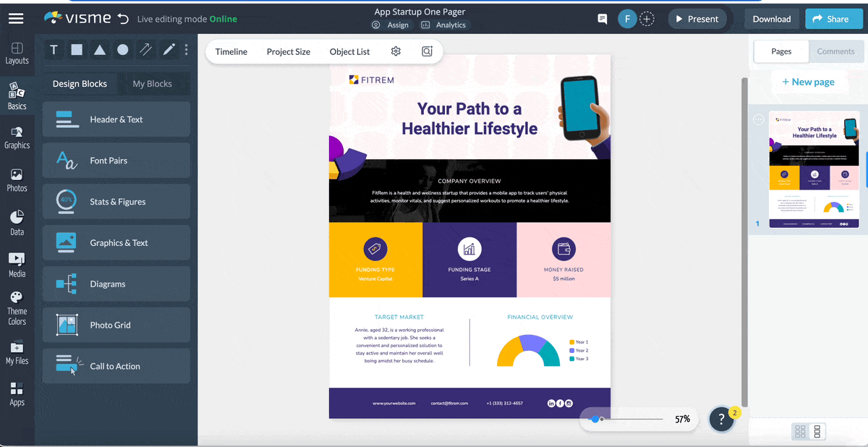
Task: Add a New page
Action: (809, 82)
